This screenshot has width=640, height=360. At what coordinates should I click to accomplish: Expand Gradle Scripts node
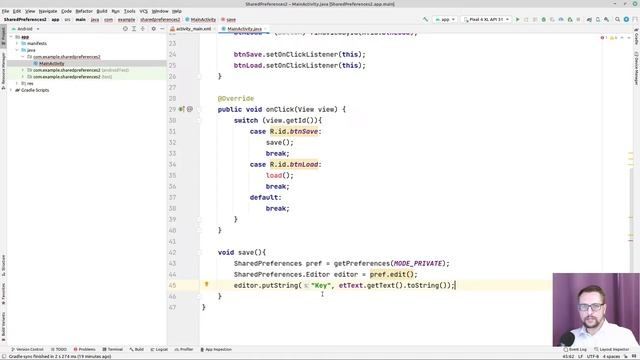coord(11,90)
